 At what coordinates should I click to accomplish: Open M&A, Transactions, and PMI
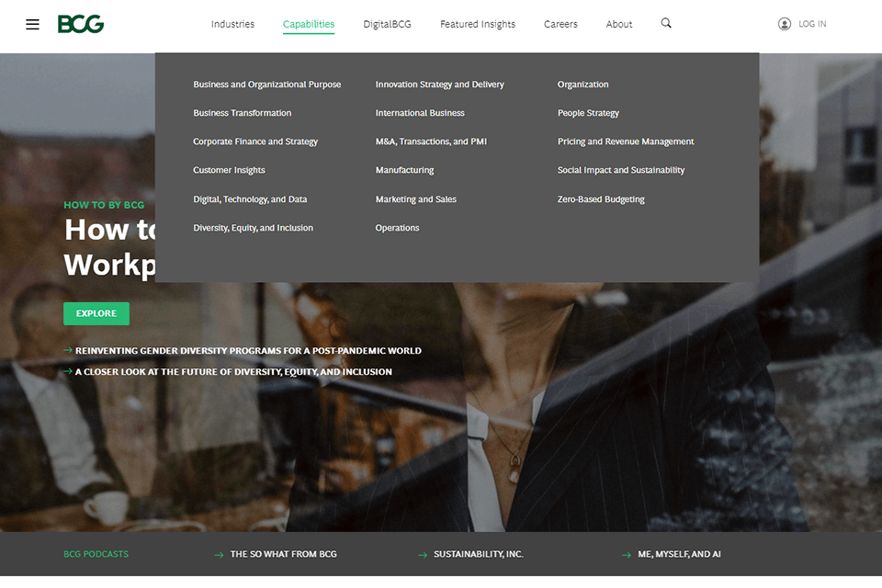coord(432,141)
